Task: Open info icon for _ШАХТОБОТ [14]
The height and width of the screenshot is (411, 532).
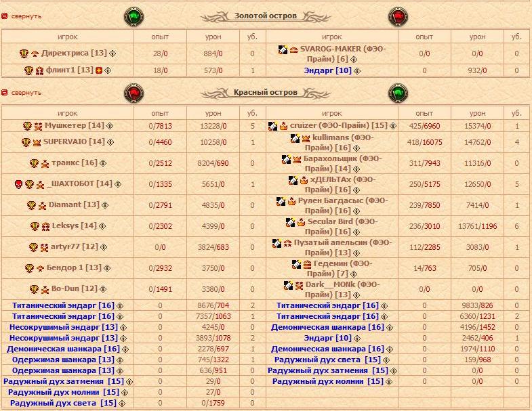Action: [118, 184]
